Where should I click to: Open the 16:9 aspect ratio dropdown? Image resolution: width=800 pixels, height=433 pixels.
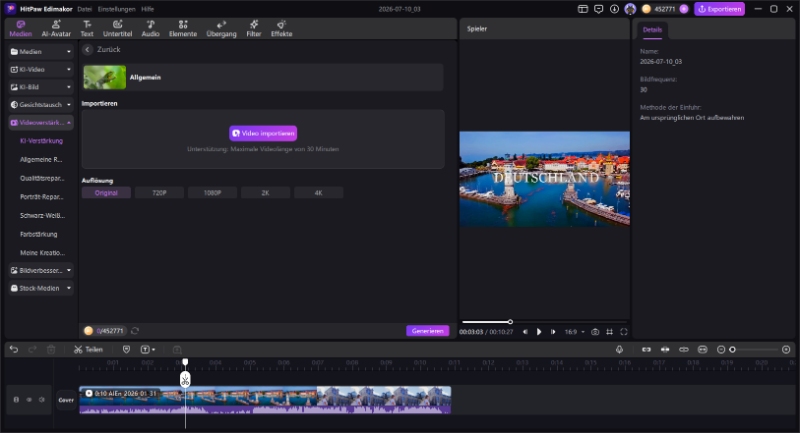point(574,332)
